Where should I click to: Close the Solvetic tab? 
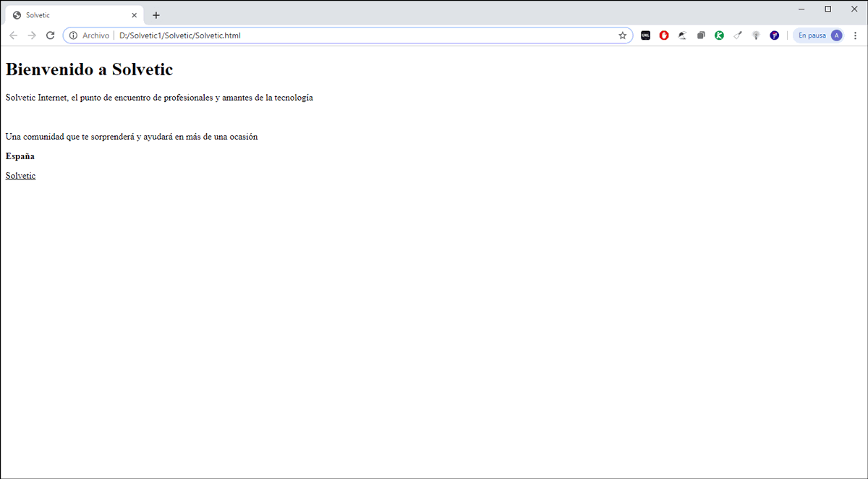[134, 15]
